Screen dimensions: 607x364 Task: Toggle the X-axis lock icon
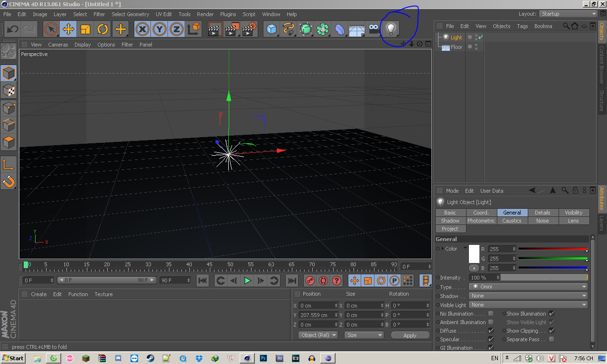(142, 29)
